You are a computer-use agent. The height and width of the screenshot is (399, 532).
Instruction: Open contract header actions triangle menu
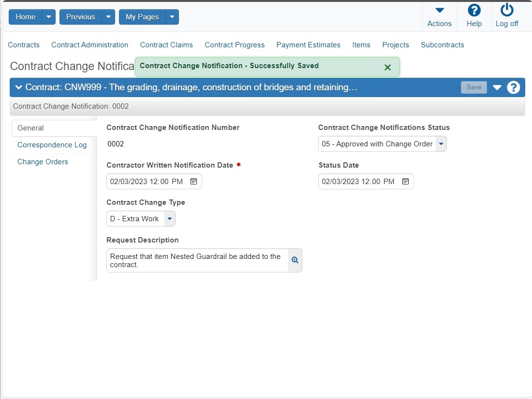pyautogui.click(x=497, y=87)
